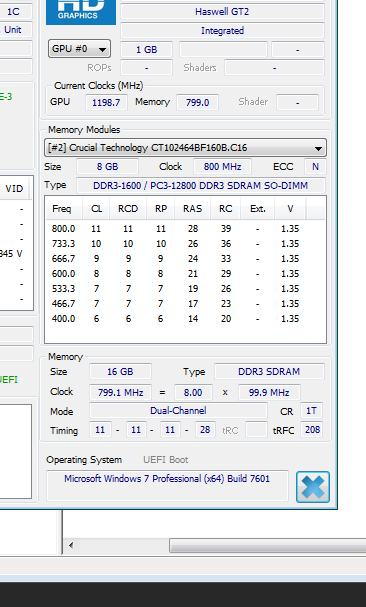The width and height of the screenshot is (366, 607).
Task: Click the module size 8 GB field
Action: (x=107, y=167)
